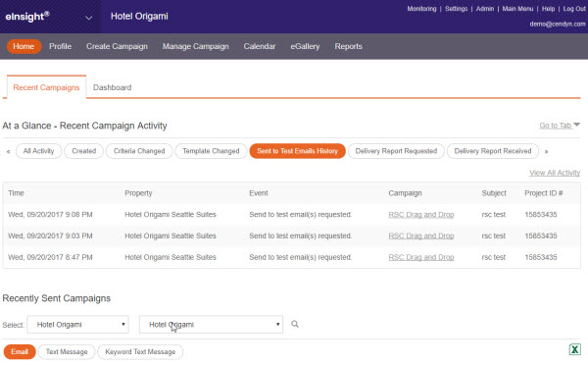This screenshot has height=365, width=588.
Task: Click the Property column header
Action: [x=138, y=193]
